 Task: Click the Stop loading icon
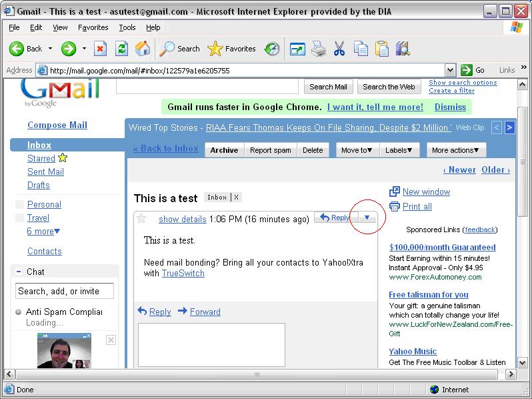tap(100, 49)
